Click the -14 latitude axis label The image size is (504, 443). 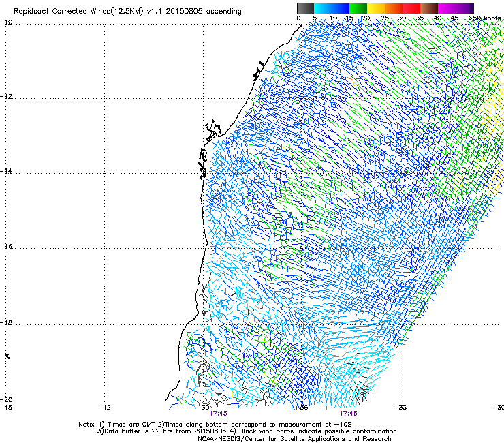click(6, 171)
